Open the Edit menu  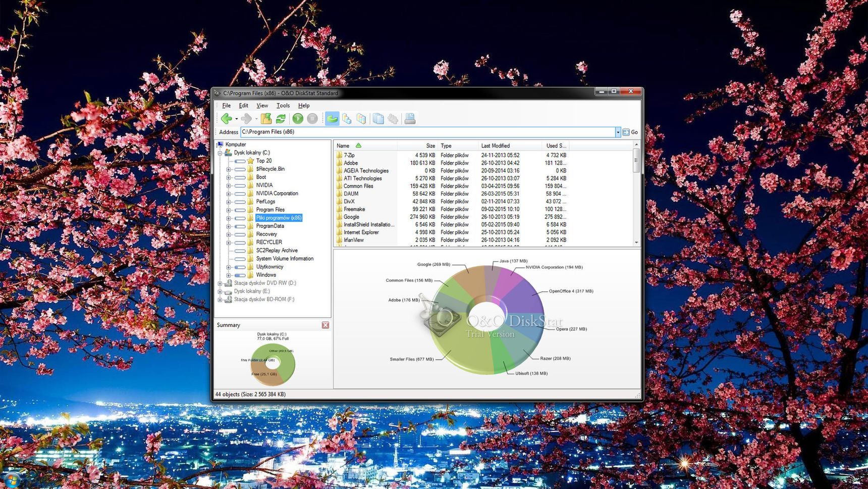click(x=243, y=106)
